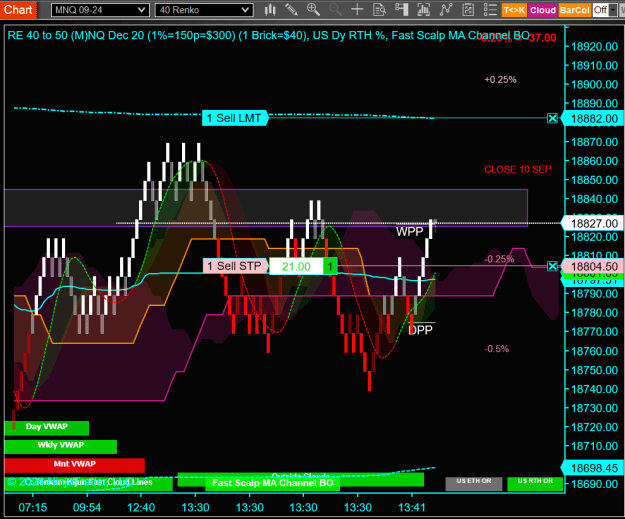The width and height of the screenshot is (625, 519).
Task: Open the Off dropdown in toolbar
Action: 604,10
